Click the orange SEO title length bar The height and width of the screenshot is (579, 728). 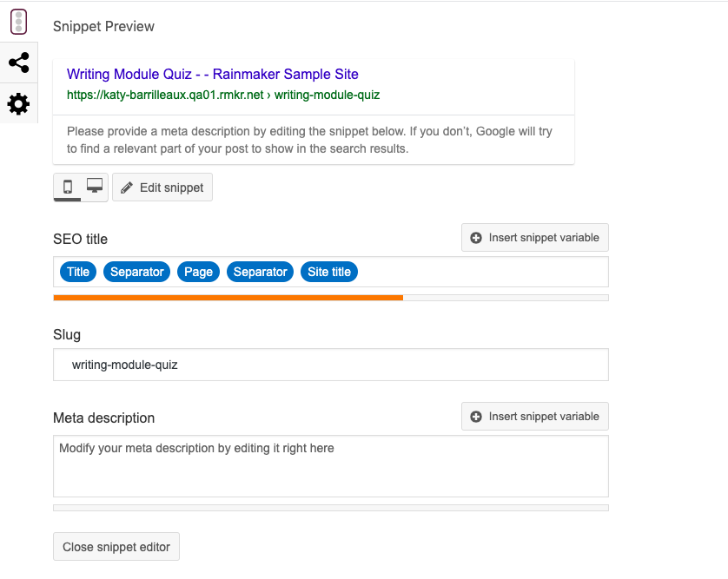[226, 297]
